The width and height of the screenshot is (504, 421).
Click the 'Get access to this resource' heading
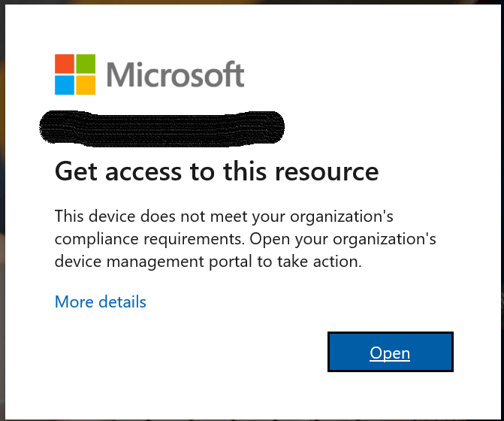click(x=216, y=171)
